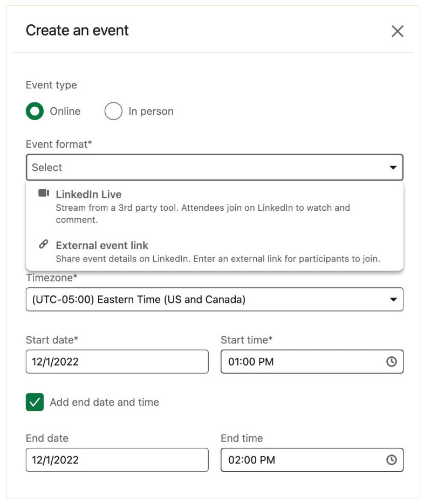This screenshot has height=504, width=424.
Task: Uncheck Add end date and time
Action: (35, 402)
